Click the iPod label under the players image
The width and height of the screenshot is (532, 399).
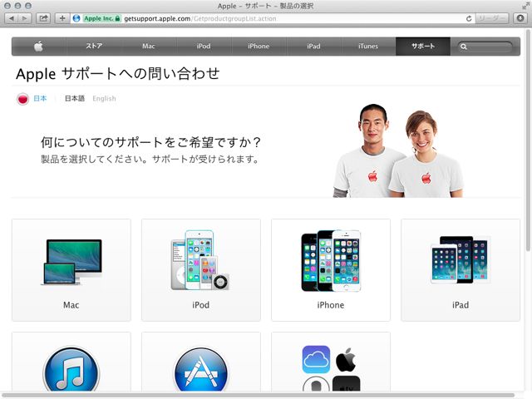pos(201,305)
